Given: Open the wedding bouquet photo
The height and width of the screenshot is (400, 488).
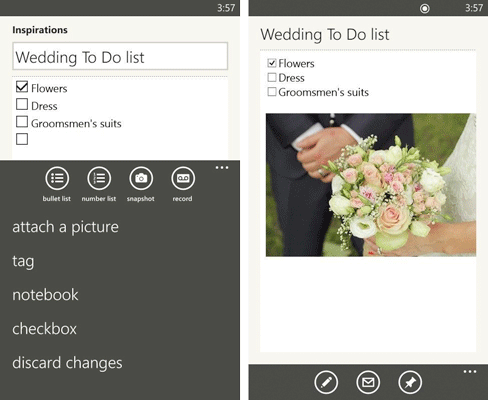Looking at the screenshot, I should click(371, 185).
